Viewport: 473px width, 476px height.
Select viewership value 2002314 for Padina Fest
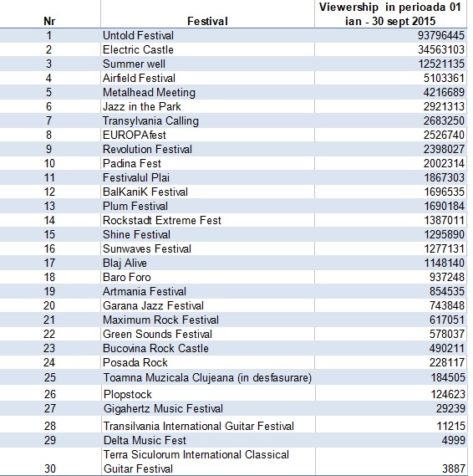[x=444, y=164]
